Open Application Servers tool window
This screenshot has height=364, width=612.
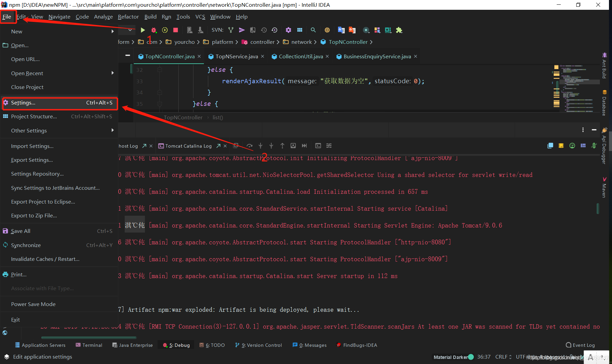tap(40, 345)
